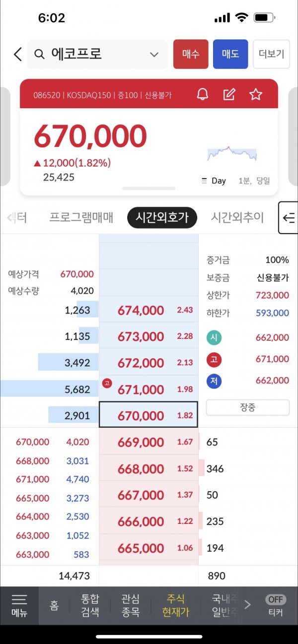Switch to the 프로그램매매 tab
This screenshot has width=298, height=644.
(81, 217)
